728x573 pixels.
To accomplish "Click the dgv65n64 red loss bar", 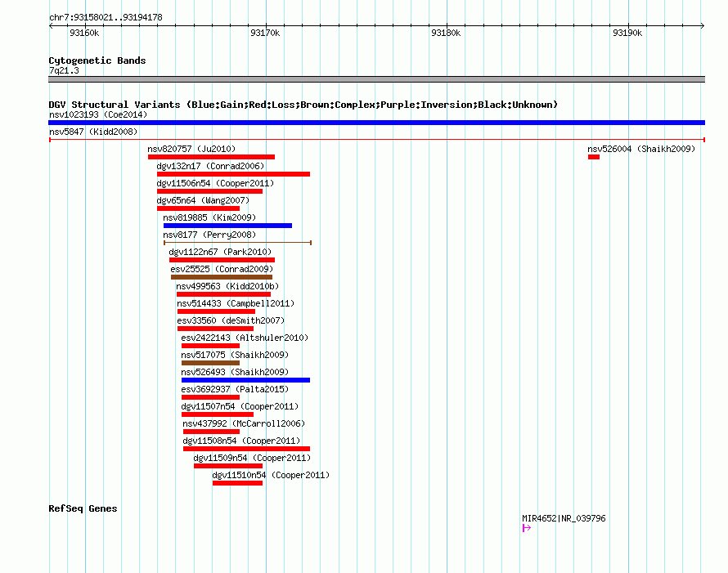I will pos(198,208).
